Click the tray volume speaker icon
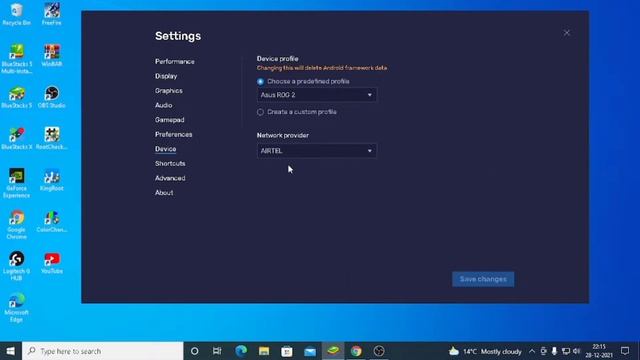 point(577,351)
